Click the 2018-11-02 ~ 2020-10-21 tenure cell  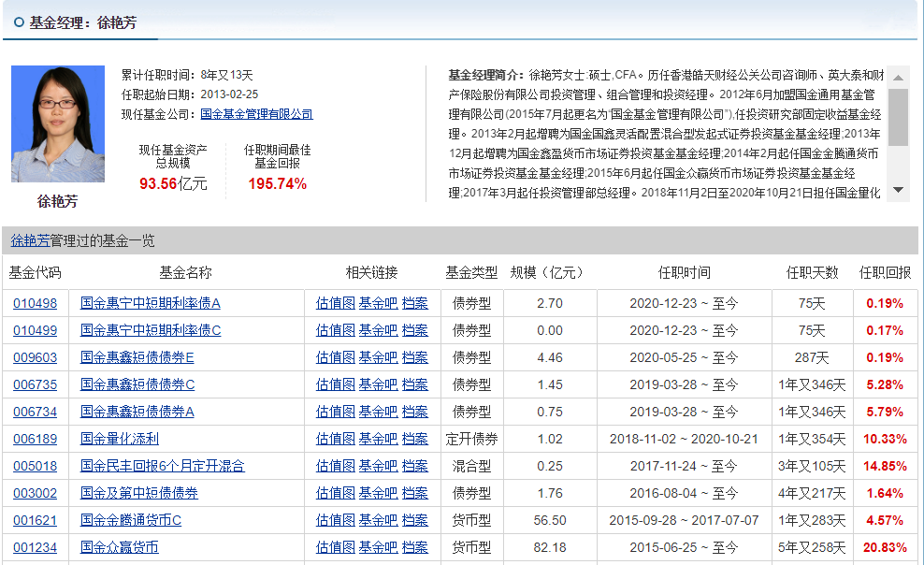point(684,439)
